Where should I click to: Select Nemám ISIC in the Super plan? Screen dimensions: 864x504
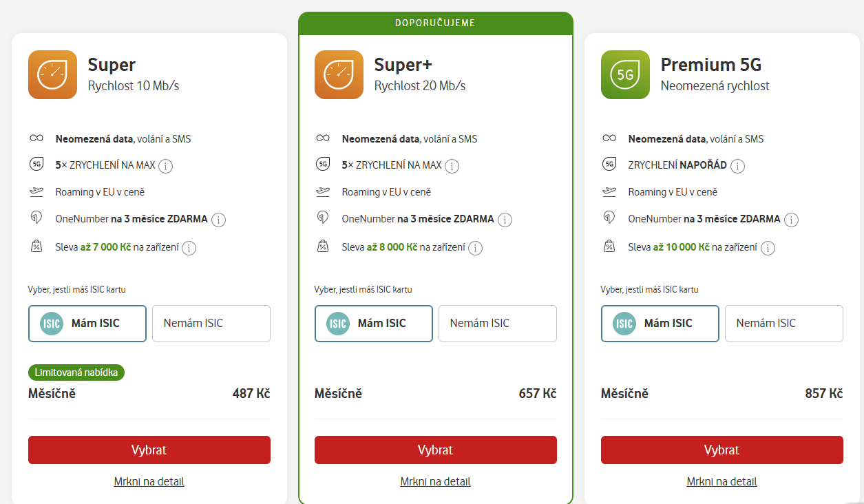[x=211, y=324]
